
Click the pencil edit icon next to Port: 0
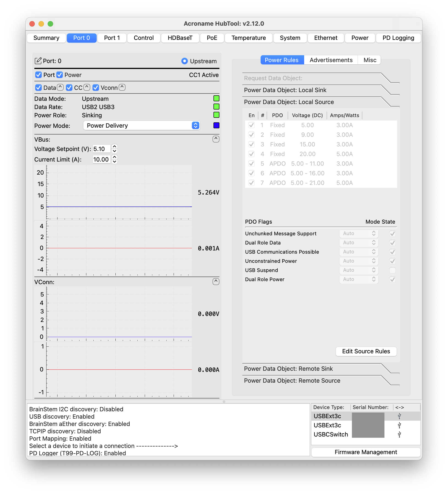pyautogui.click(x=38, y=61)
